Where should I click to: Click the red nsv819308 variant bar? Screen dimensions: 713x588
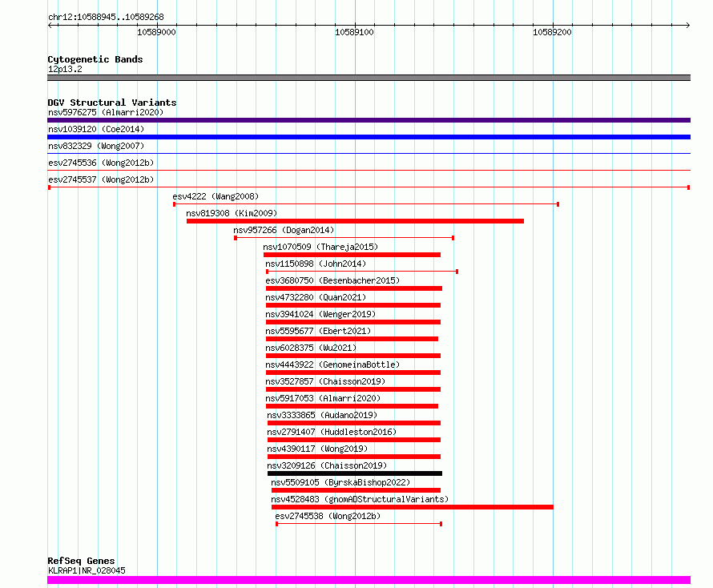tap(355, 221)
